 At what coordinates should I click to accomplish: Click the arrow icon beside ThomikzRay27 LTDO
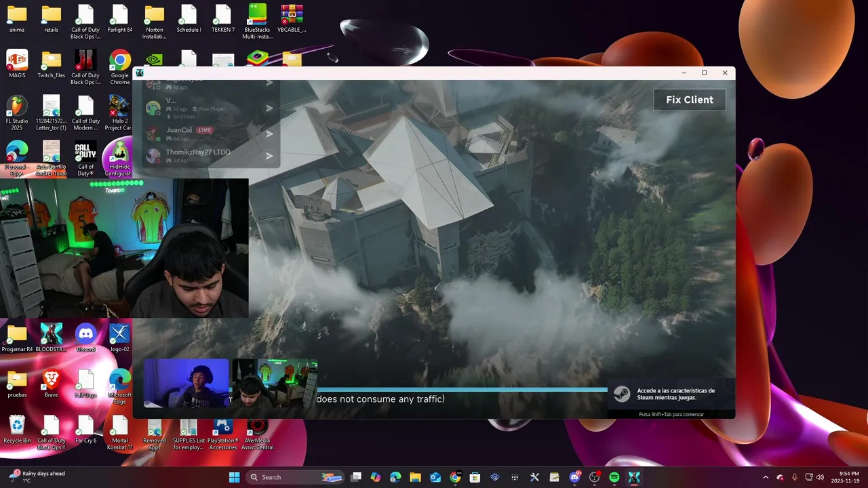(269, 156)
